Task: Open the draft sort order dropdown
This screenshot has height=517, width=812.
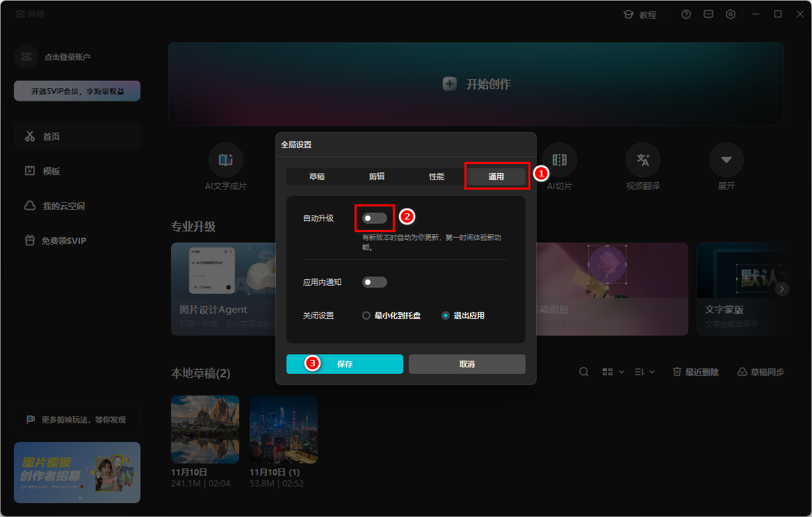Action: 644,372
